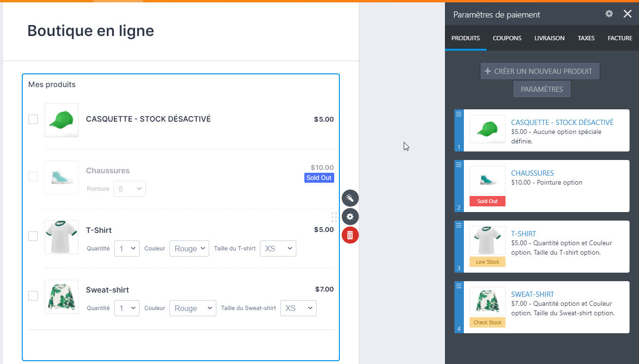Open the gear properties icon beside products

[350, 217]
